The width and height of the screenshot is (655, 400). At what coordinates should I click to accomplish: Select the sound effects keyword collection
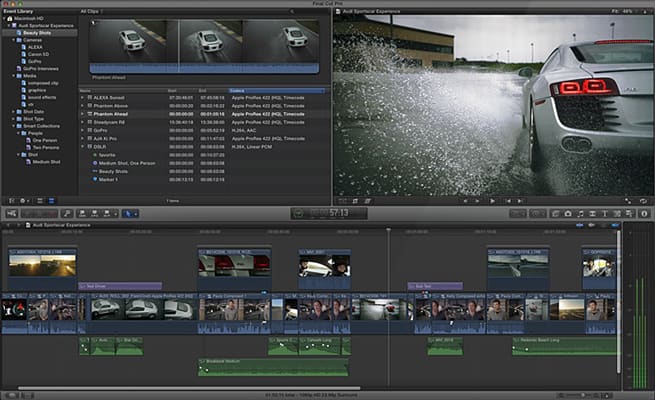coord(42,97)
